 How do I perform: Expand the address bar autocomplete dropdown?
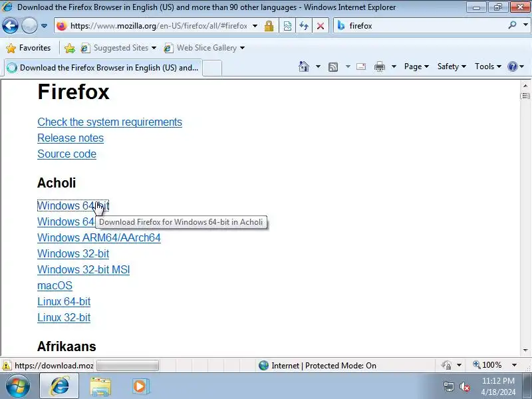pos(255,26)
